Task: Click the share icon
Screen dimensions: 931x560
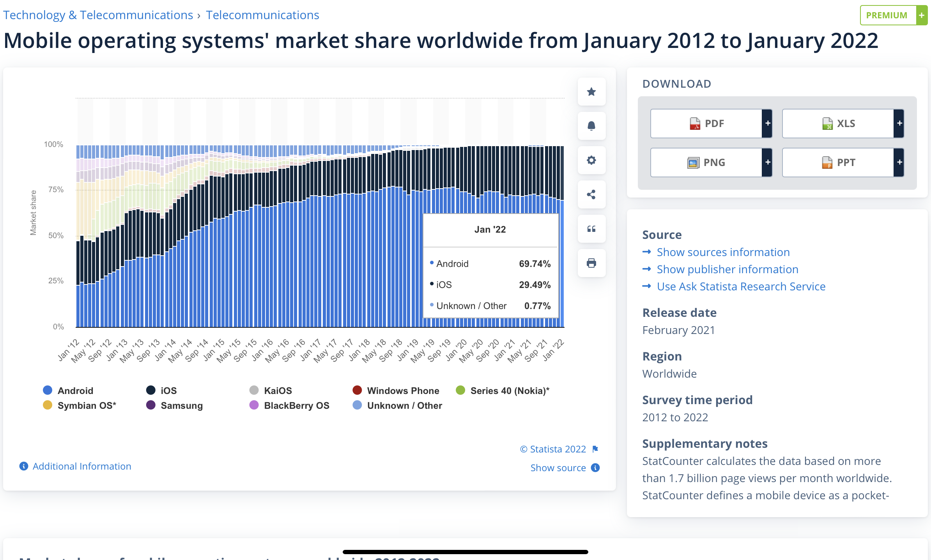Action: coord(591,194)
